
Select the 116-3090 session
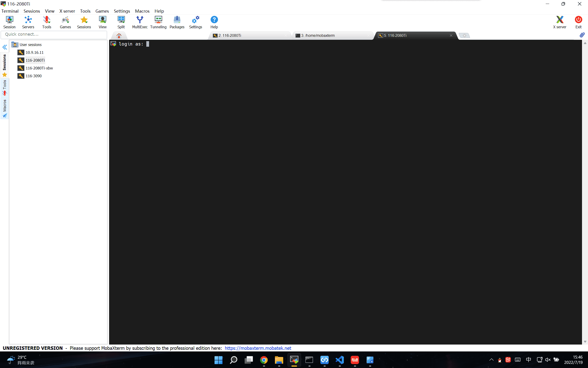30,76
